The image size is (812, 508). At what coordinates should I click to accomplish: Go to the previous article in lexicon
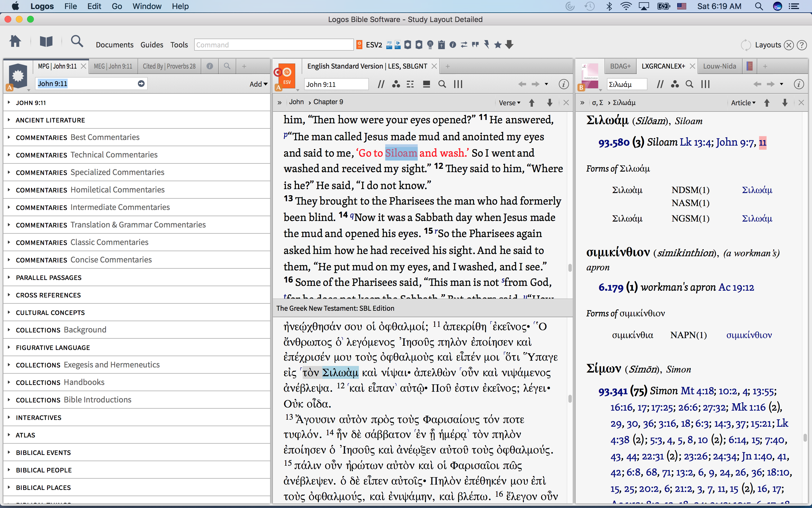[767, 103]
